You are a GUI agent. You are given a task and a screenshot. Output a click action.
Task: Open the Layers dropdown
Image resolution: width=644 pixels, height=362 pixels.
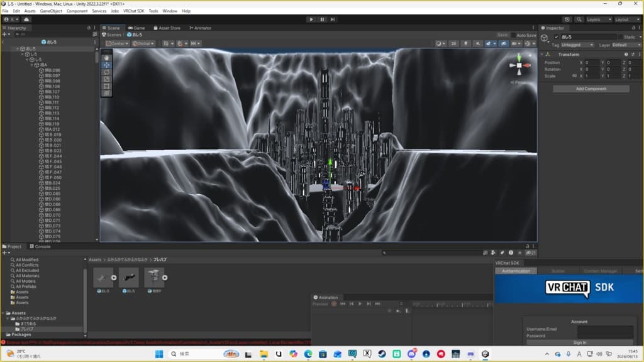[599, 19]
